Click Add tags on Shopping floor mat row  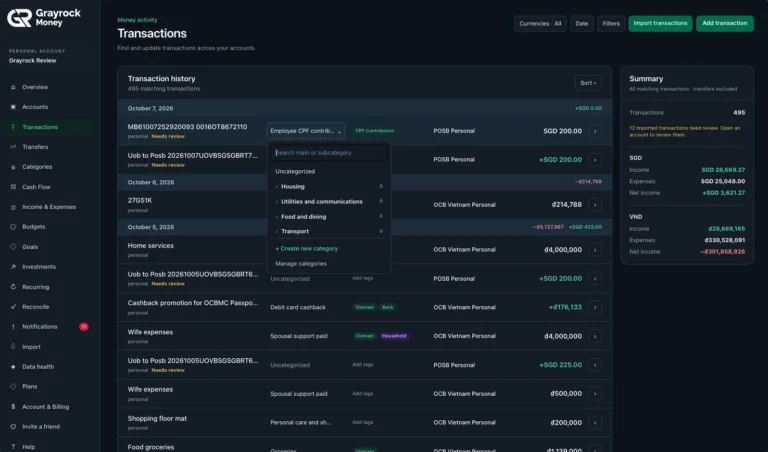tap(362, 422)
